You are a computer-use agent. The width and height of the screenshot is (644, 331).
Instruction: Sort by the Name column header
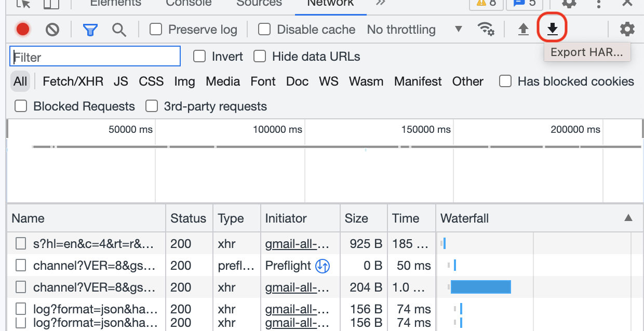tap(86, 218)
